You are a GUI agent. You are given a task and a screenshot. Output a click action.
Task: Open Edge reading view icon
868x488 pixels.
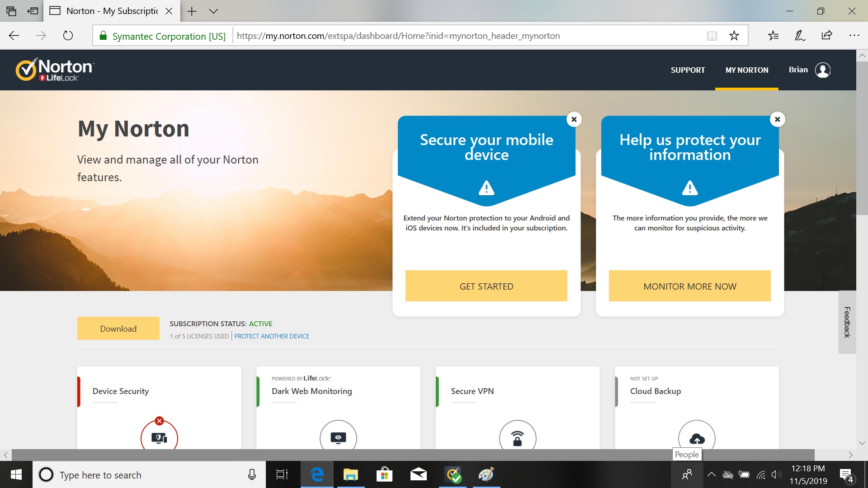[712, 36]
